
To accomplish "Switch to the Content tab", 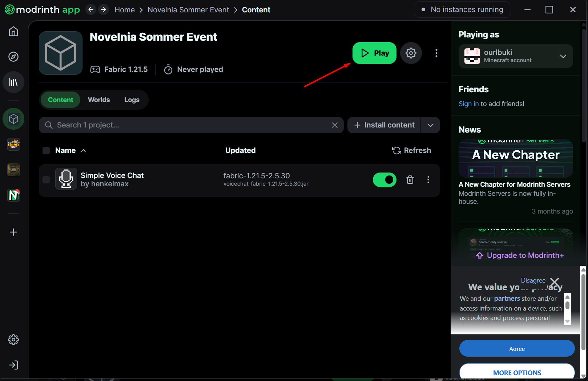I will click(x=61, y=100).
